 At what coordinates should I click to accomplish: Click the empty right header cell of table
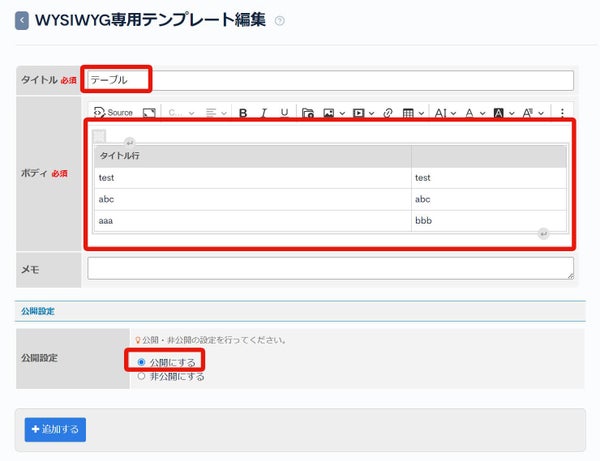click(489, 156)
